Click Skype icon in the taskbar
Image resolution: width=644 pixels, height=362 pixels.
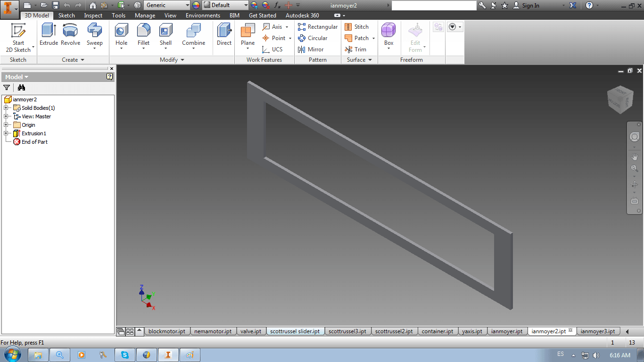point(125,355)
